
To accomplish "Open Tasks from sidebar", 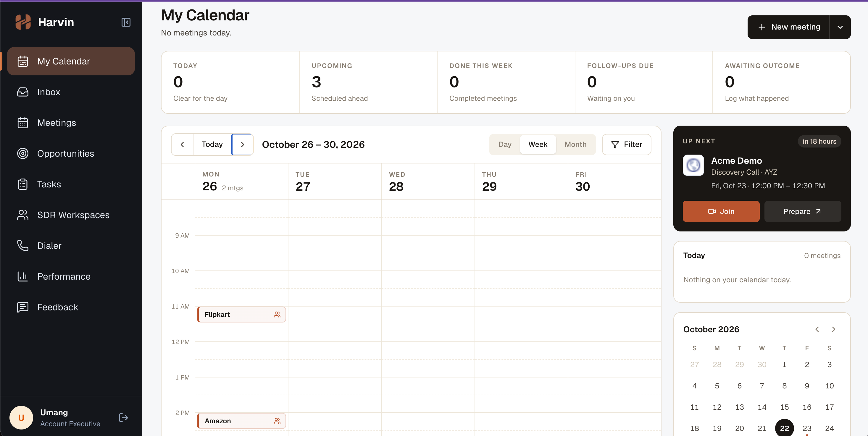I will coord(71,184).
